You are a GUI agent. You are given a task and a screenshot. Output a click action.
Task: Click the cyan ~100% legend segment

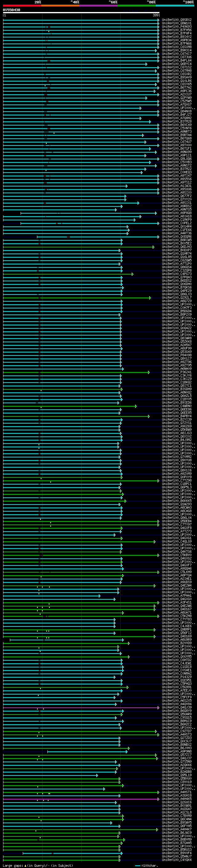click(x=175, y=6)
